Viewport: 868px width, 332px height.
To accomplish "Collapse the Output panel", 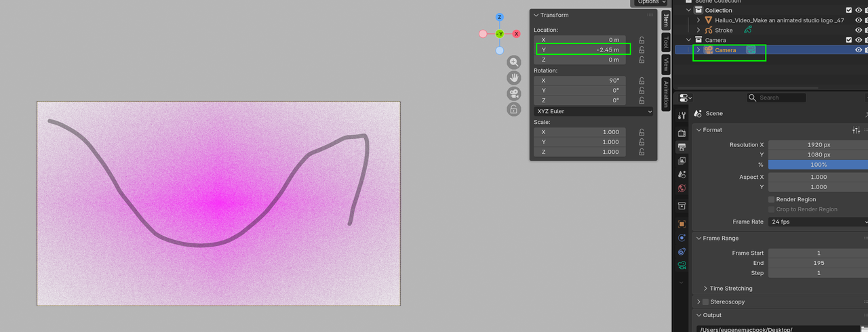I will pyautogui.click(x=698, y=315).
